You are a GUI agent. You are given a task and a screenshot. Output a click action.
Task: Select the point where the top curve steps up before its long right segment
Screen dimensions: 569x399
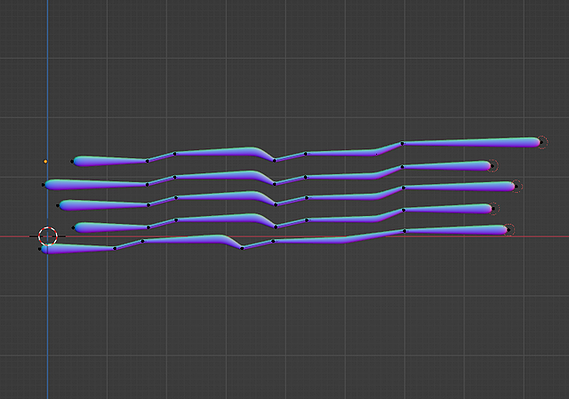click(x=402, y=144)
